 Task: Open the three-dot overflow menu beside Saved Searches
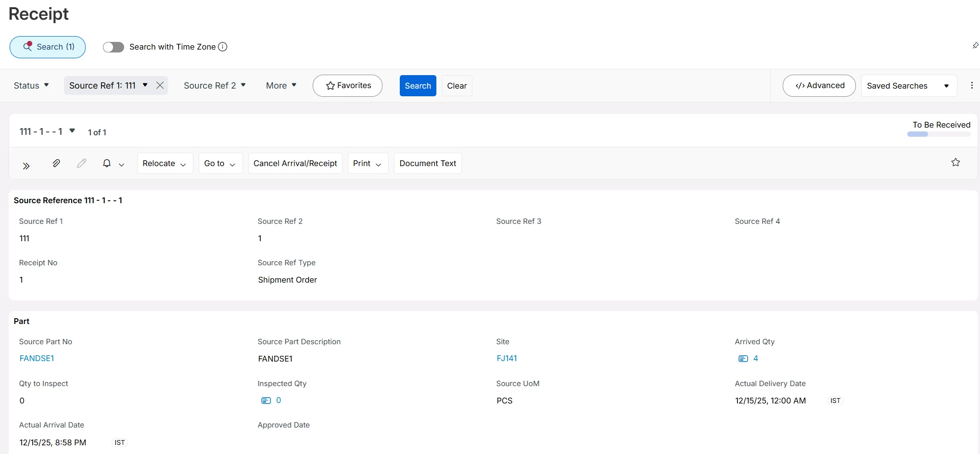pos(972,85)
